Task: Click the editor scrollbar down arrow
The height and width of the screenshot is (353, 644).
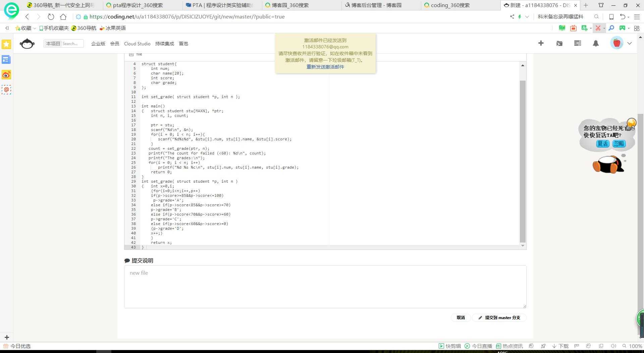Action: click(523, 246)
